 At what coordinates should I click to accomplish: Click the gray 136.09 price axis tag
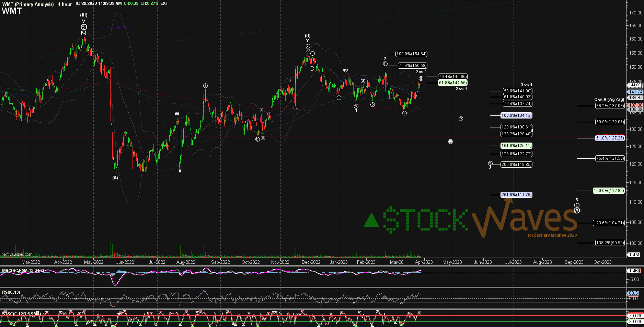tap(635, 110)
